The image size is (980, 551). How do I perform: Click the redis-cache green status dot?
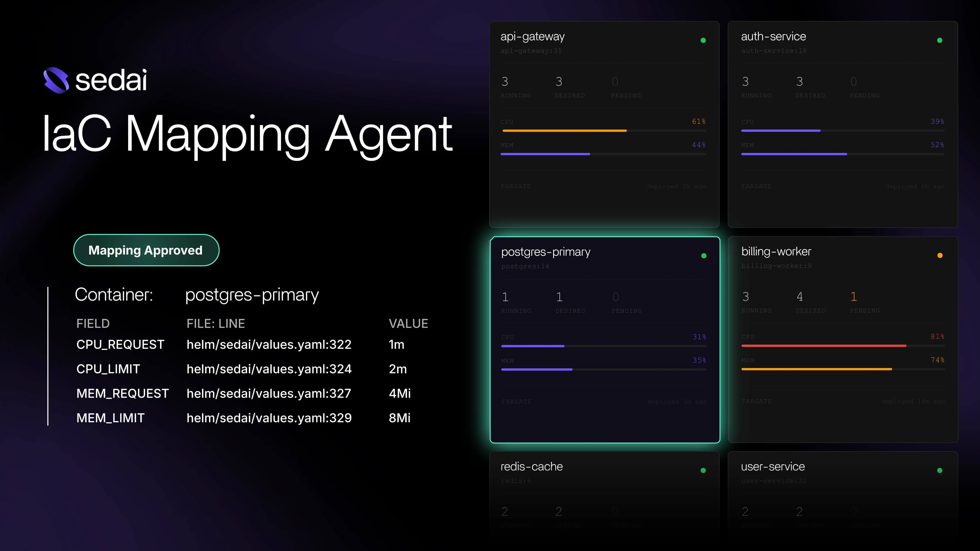(703, 470)
